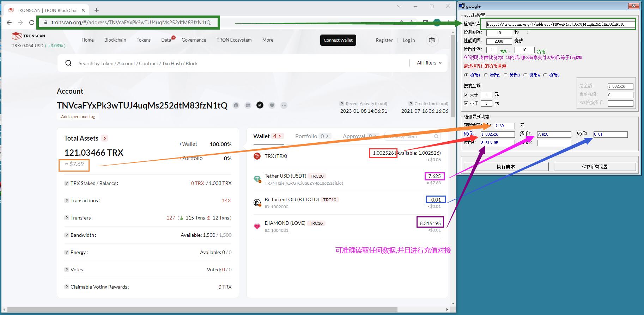Click the round theme icon next to Log In
Viewport: 644px width, 315px height.
[432, 40]
